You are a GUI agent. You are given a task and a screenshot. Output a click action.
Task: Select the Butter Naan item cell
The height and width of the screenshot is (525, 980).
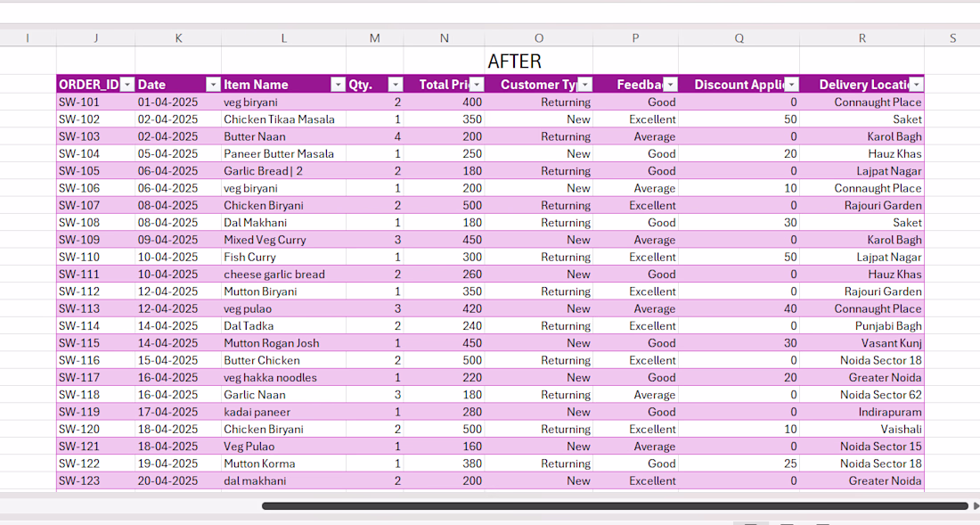[283, 136]
